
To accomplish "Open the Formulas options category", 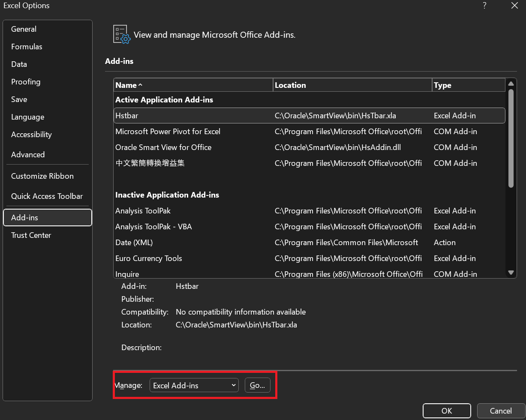I will point(47,47).
